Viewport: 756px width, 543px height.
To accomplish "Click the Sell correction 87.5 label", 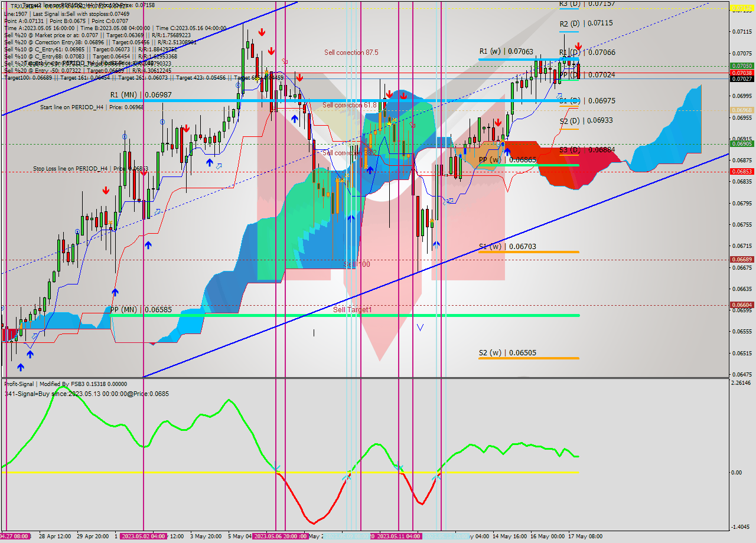I will (x=351, y=53).
